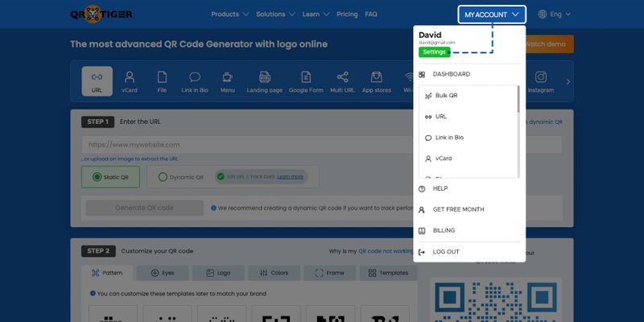Expand the Products menu
This screenshot has width=644, height=322.
coord(230,14)
